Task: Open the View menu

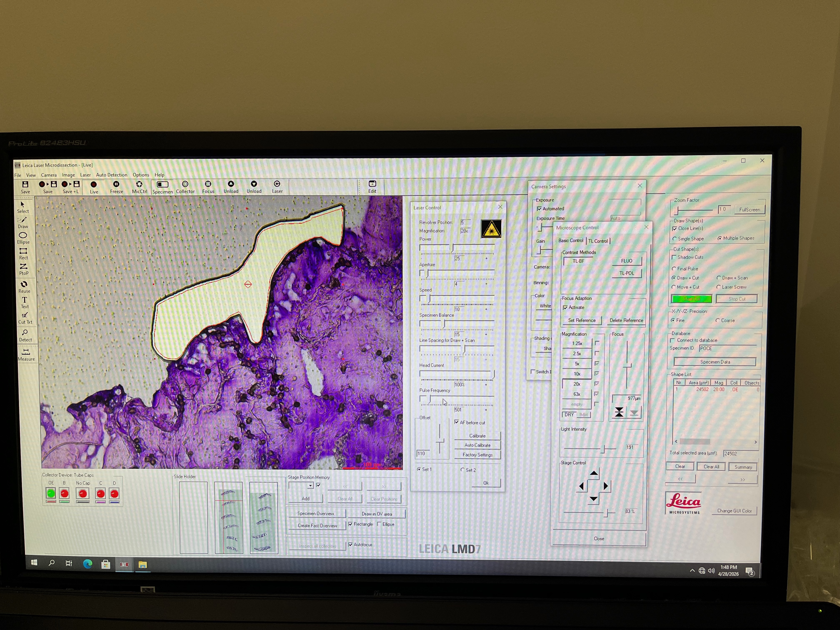Action: [31, 175]
